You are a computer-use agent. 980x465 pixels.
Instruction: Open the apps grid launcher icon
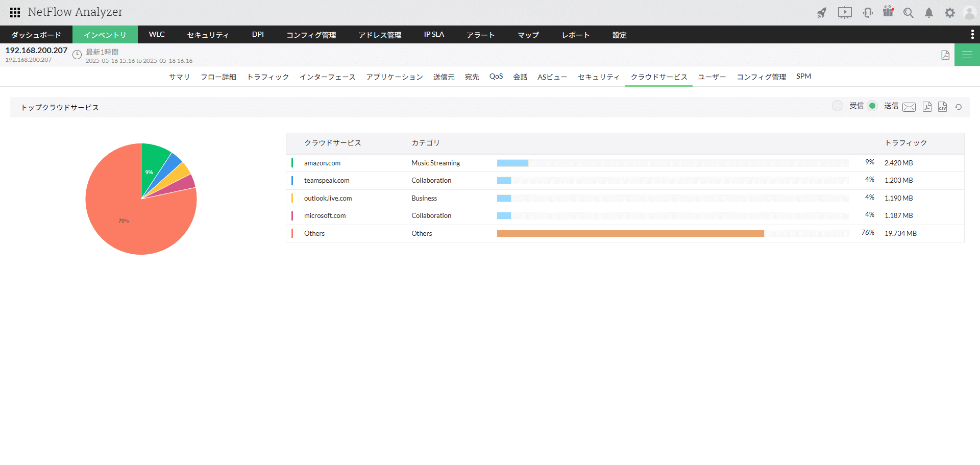pyautogui.click(x=15, y=12)
